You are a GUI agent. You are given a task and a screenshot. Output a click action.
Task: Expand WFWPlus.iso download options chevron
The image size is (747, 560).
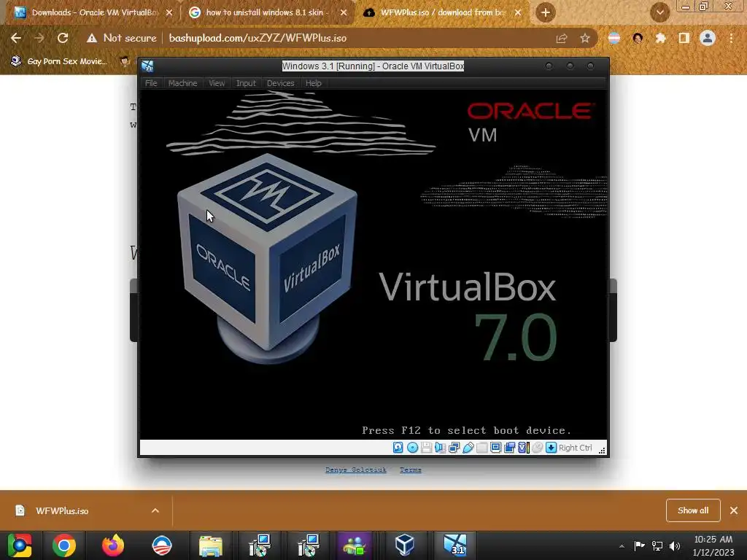155,511
